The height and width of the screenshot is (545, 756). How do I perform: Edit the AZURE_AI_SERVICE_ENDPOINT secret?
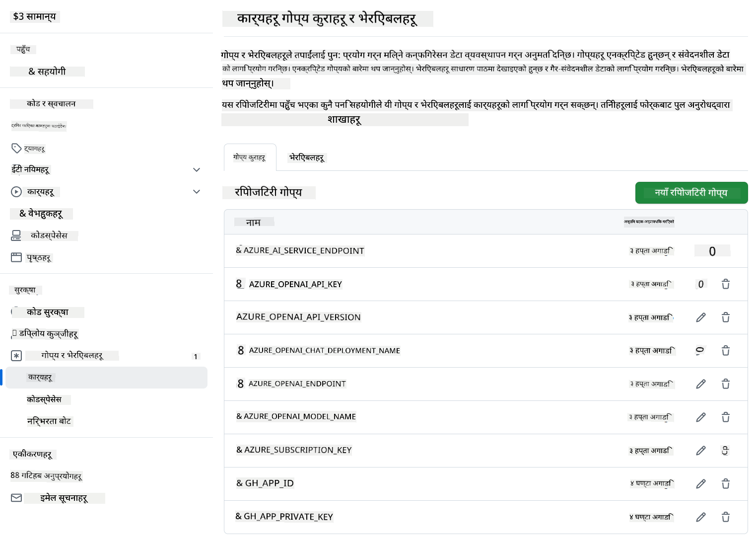tap(712, 251)
